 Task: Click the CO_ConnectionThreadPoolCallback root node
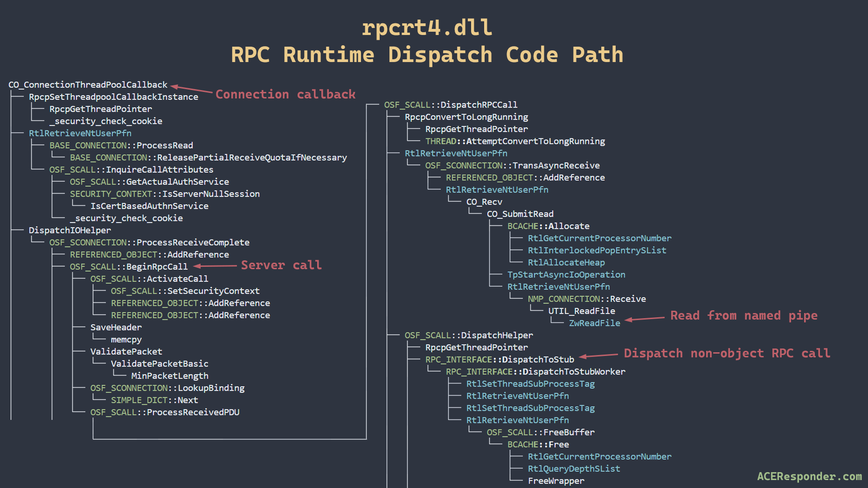[88, 85]
